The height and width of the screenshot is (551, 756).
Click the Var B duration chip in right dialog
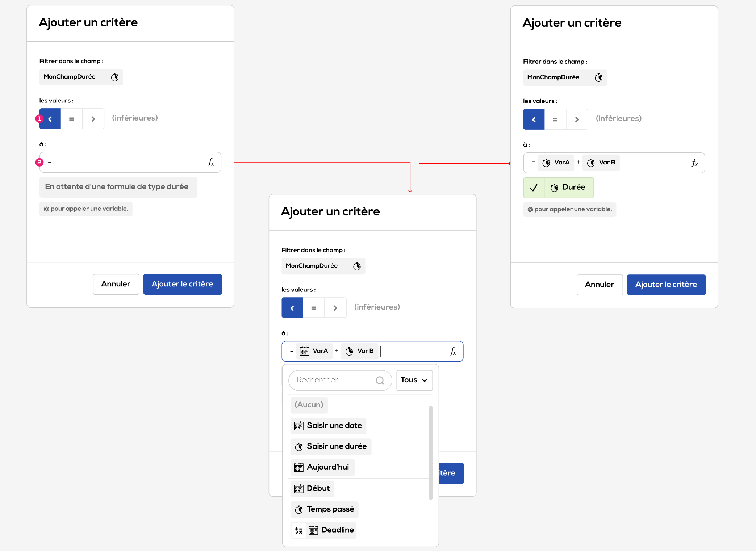pos(601,163)
